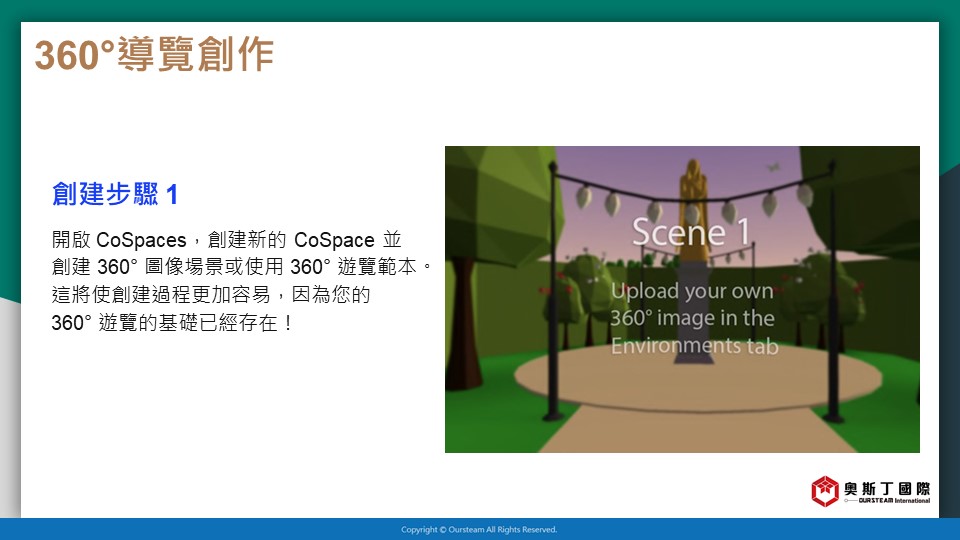Click the Copyright © Oursteam footer text
This screenshot has width=960, height=540.
[x=479, y=530]
